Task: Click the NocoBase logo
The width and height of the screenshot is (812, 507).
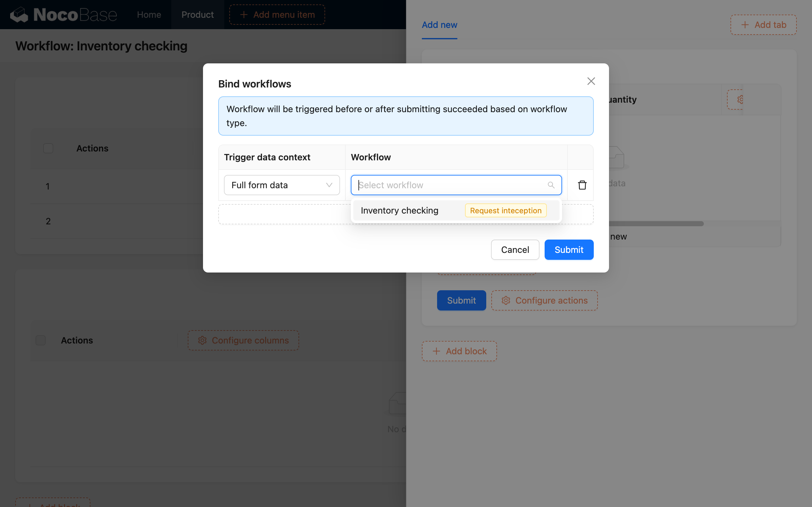Action: click(x=64, y=15)
